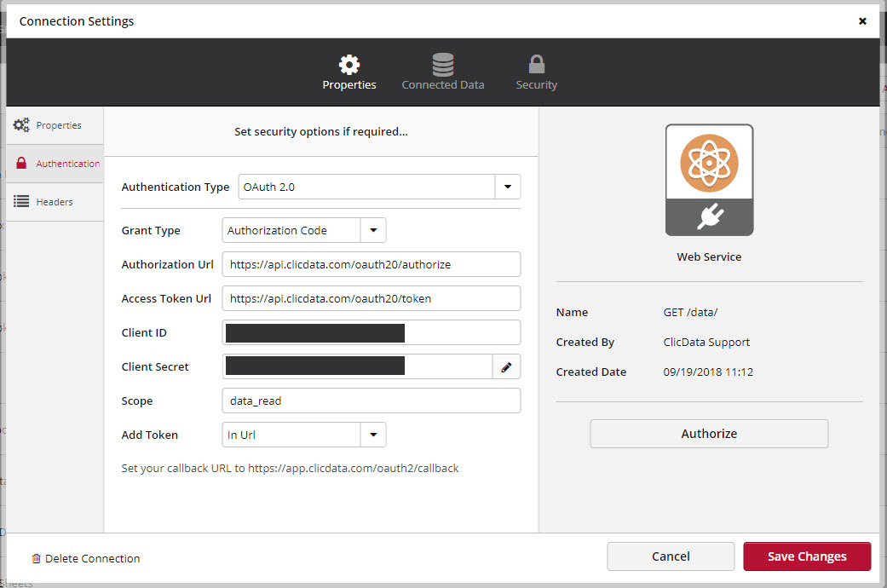Expand the Add Token dropdown
This screenshot has height=588, width=887.
point(373,435)
